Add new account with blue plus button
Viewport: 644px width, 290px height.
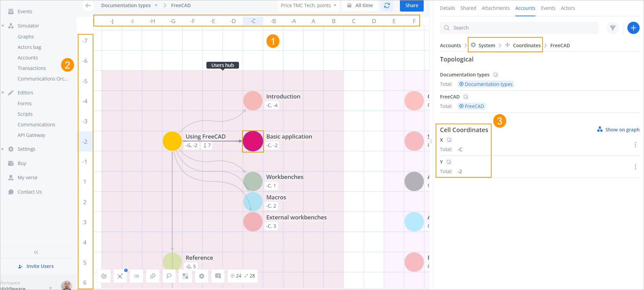point(633,28)
